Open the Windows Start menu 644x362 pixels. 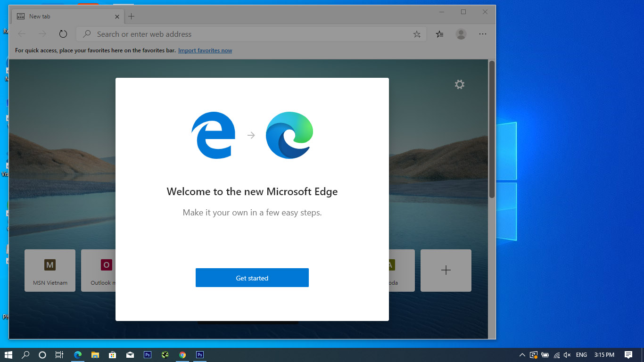point(8,355)
